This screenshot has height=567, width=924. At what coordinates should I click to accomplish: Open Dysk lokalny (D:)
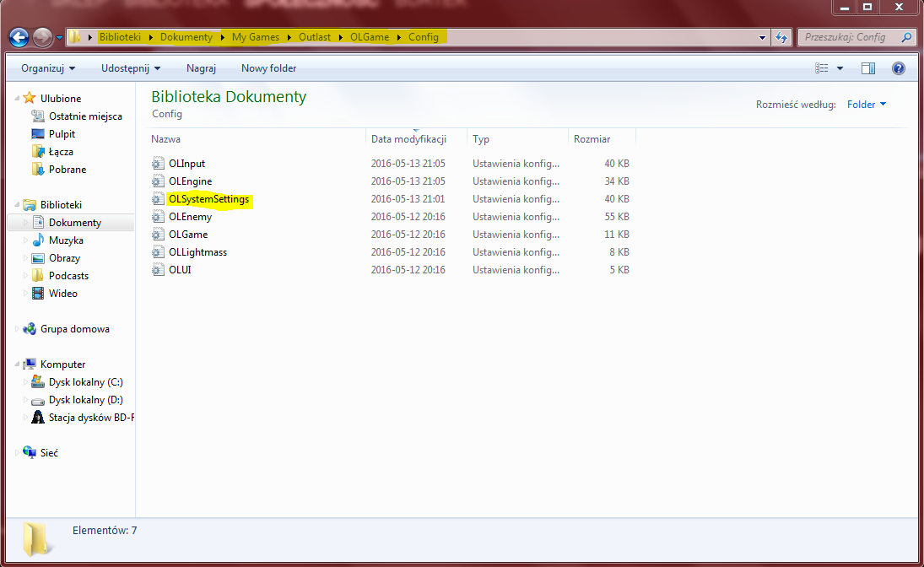(86, 400)
